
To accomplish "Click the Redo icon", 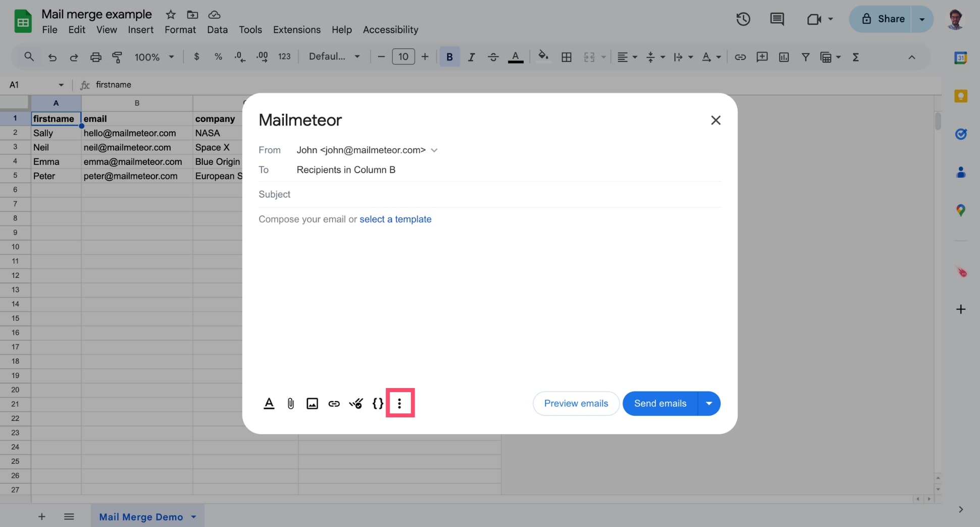I will coord(74,57).
